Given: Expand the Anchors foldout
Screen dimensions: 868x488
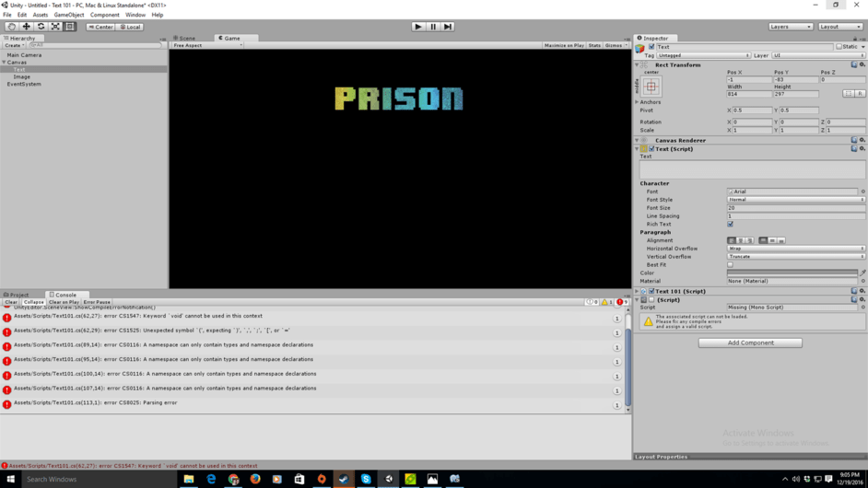Looking at the screenshot, I should tap(637, 102).
